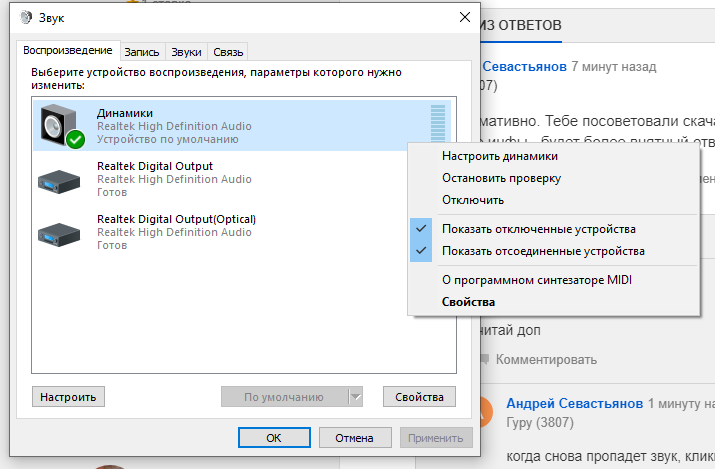The image size is (715, 469).
Task: Switch to the Звуки tab
Action: tap(186, 52)
